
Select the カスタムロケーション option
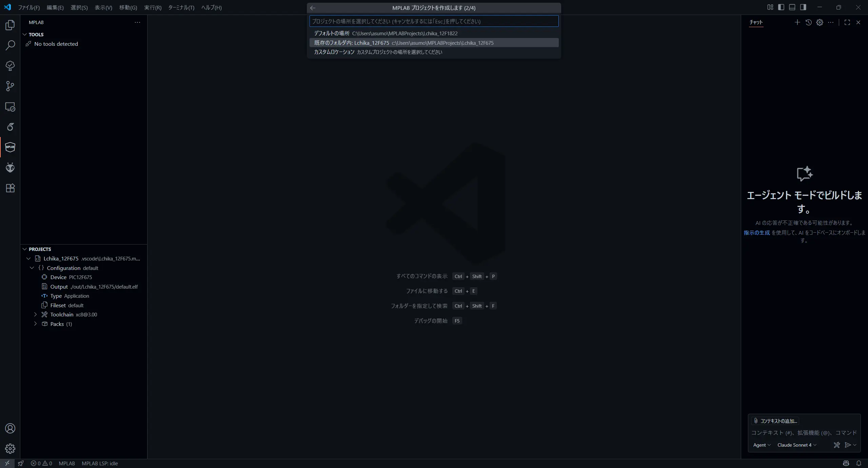(334, 52)
